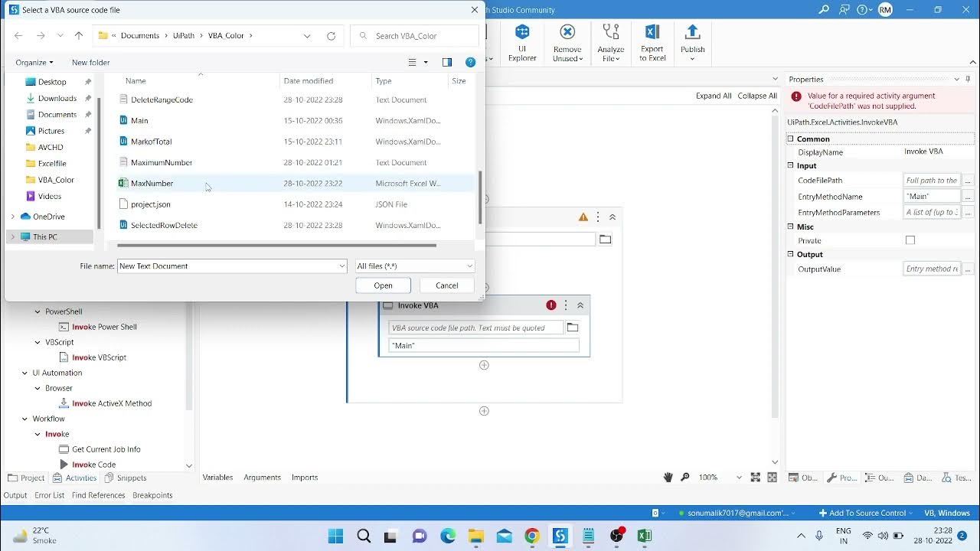Open the Variables tab in designer
980x551 pixels.
pos(217,477)
